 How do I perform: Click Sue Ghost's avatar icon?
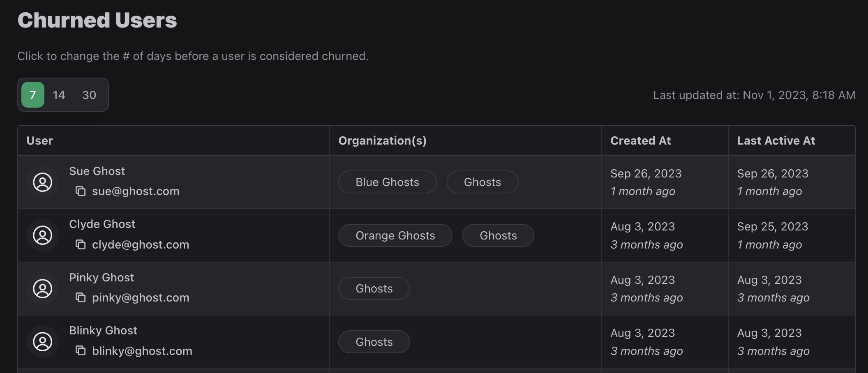43,182
